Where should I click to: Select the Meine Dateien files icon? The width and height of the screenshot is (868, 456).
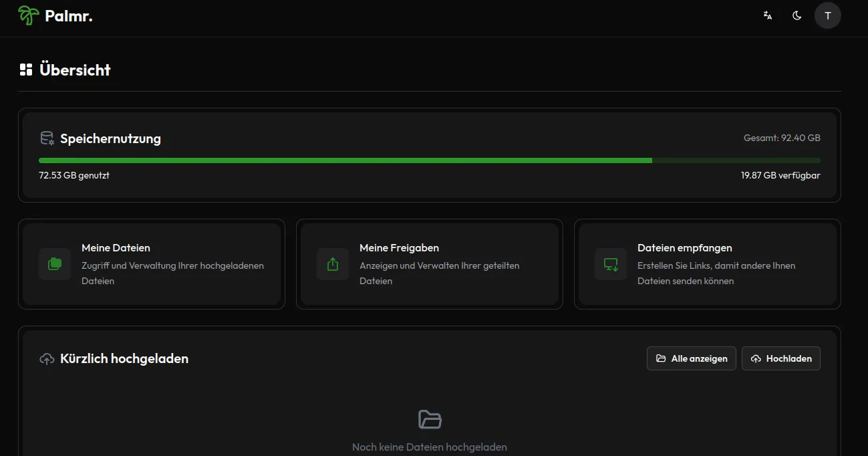54,264
